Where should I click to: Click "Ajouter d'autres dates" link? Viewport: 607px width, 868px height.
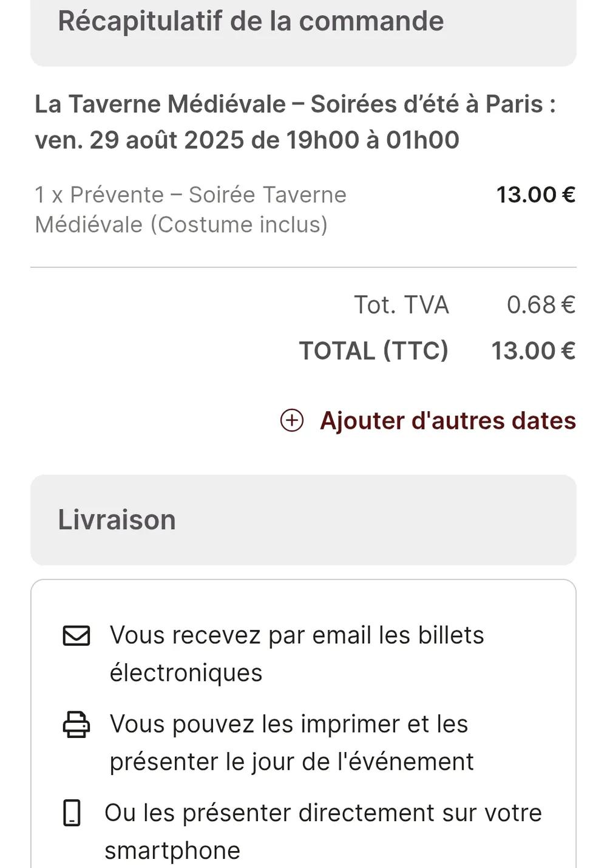point(447,420)
